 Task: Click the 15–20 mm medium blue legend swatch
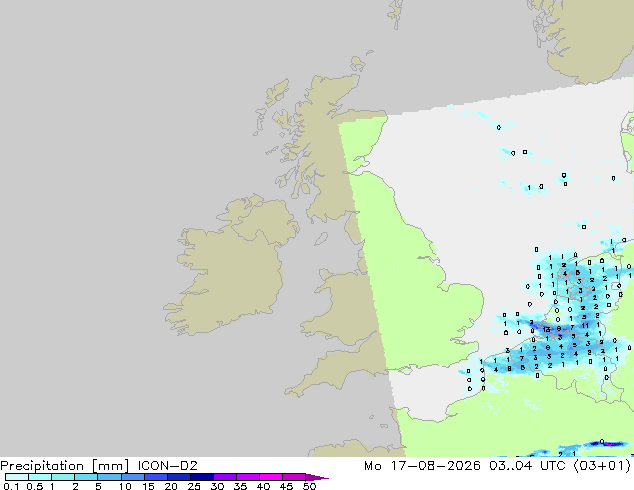[156, 477]
